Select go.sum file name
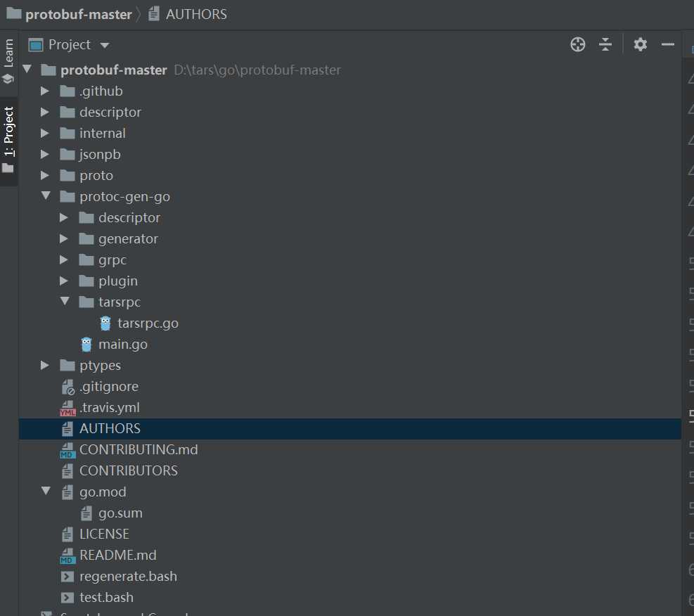 point(120,513)
